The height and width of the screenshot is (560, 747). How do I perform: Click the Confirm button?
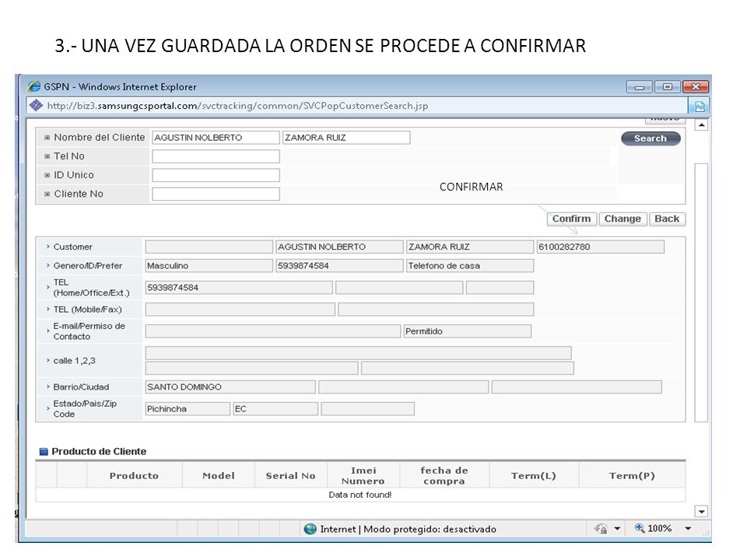pos(571,219)
